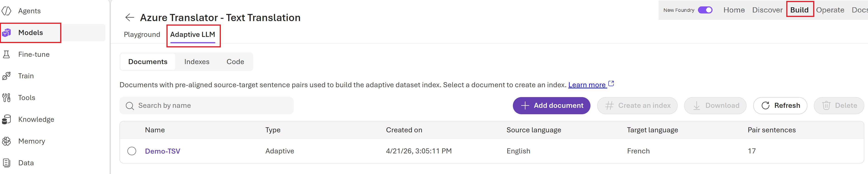Open the Home top navigation item

734,10
